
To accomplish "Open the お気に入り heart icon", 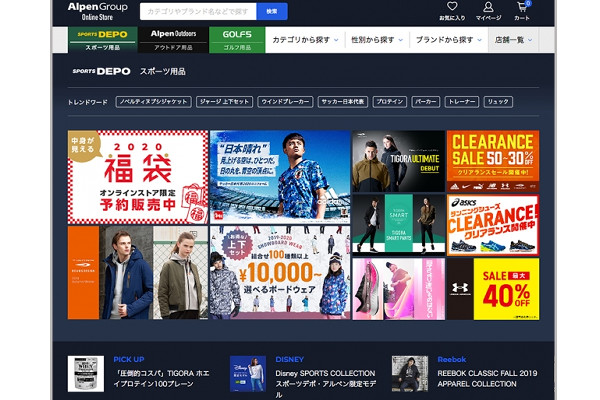I will coord(452,10).
